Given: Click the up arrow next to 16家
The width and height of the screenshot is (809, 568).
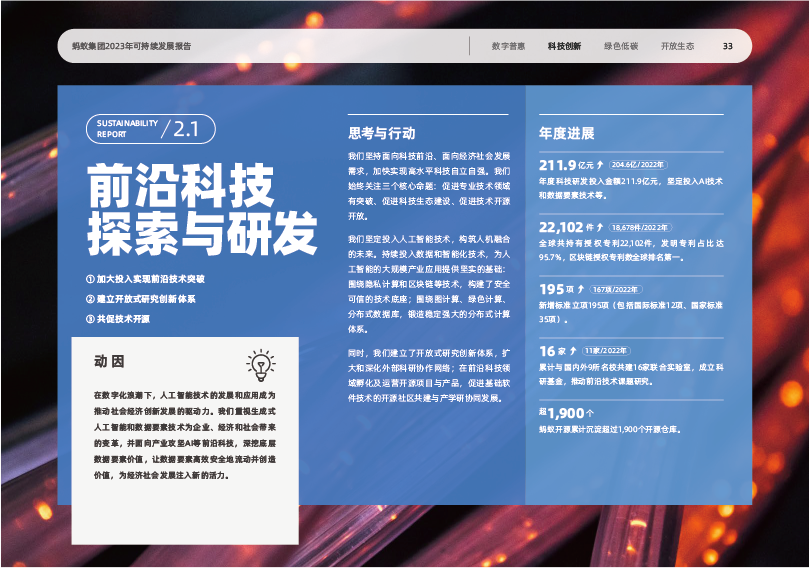Looking at the screenshot, I should (574, 351).
